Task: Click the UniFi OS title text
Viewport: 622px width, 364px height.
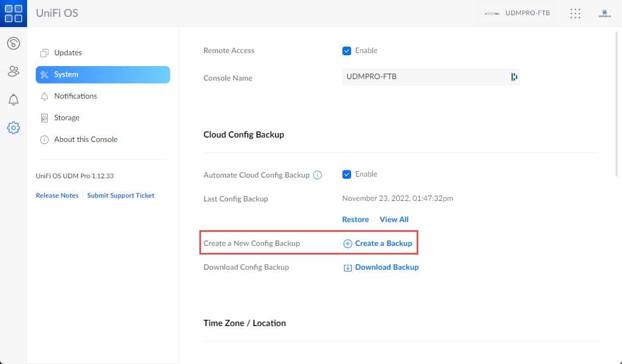Action: (x=57, y=13)
